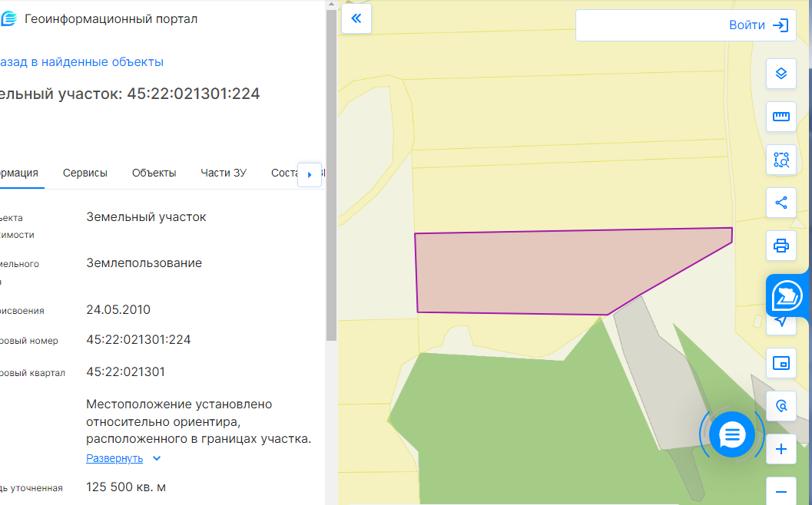
Task: Collapse the side panel with double-chevron button
Action: (356, 18)
